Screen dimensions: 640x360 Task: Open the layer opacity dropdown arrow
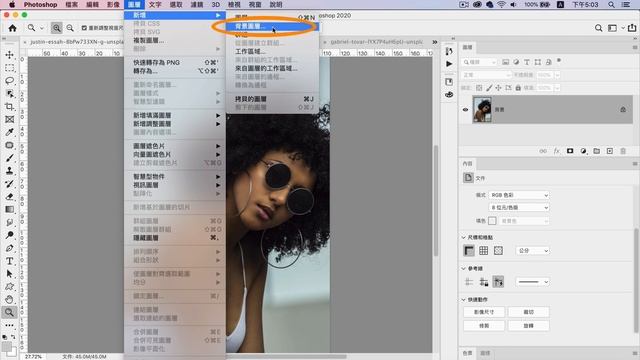(x=557, y=75)
